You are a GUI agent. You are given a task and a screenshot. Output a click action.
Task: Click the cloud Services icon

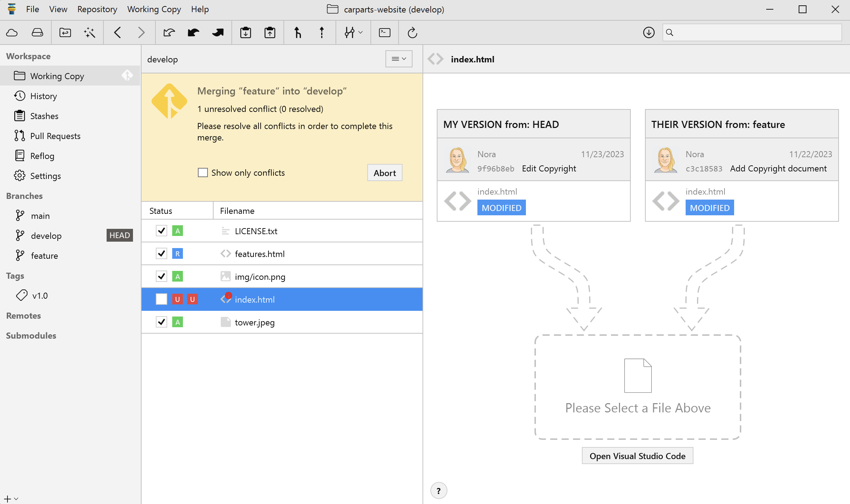(x=12, y=33)
